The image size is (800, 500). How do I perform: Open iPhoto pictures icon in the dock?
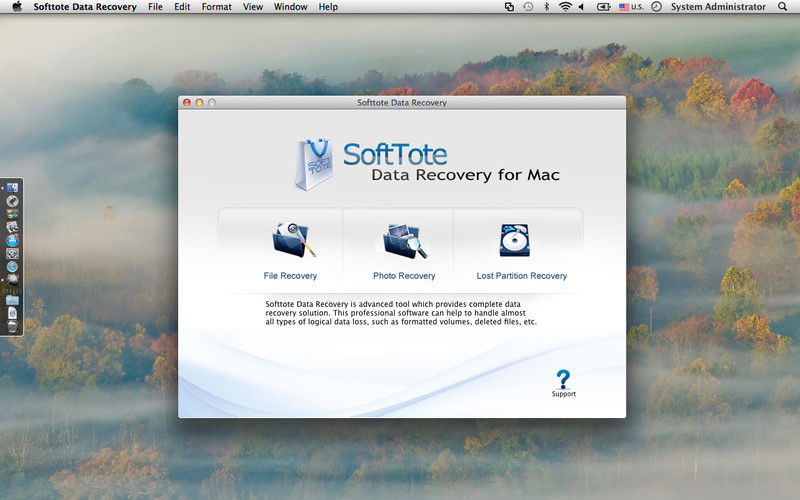click(12, 227)
